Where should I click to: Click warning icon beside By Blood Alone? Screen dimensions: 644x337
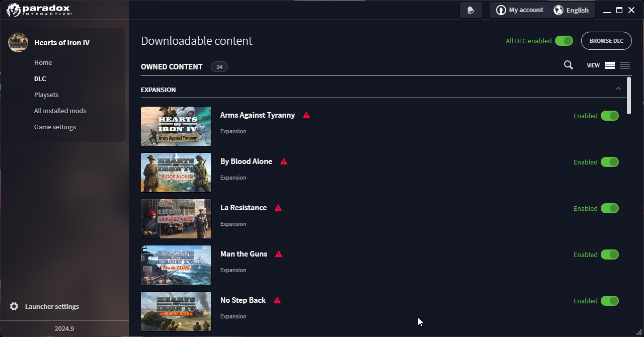[284, 161]
